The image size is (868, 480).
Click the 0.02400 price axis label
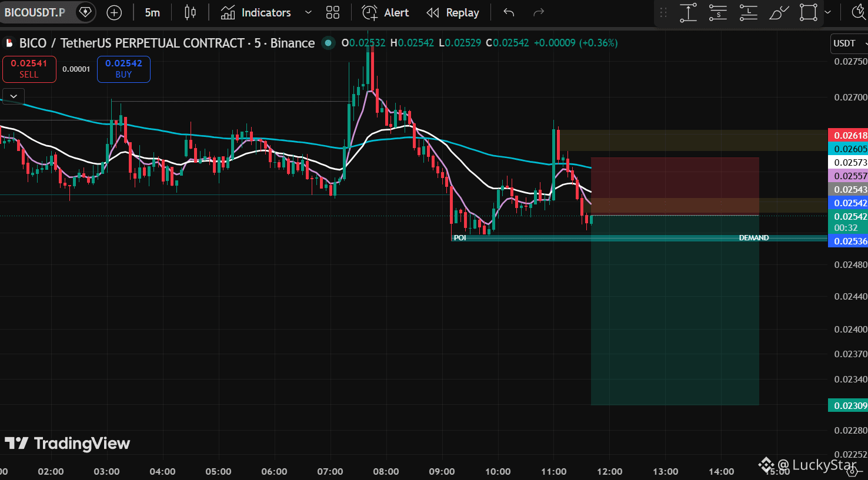coord(850,330)
